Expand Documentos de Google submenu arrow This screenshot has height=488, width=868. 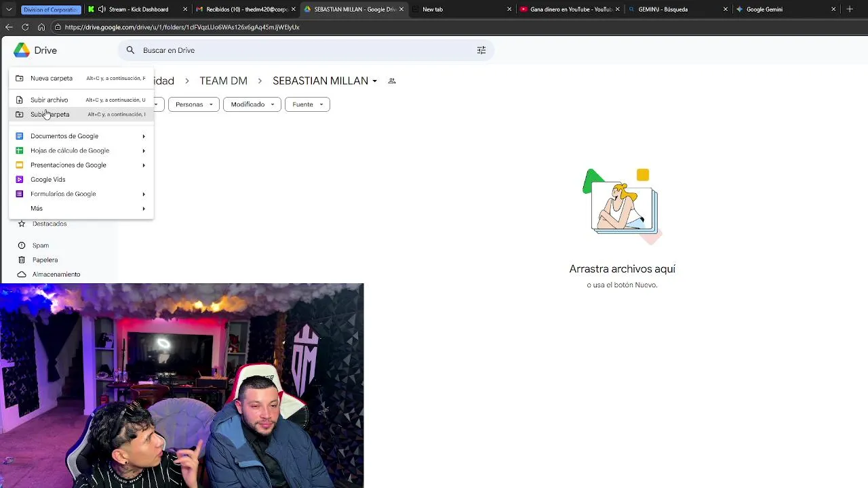click(x=144, y=136)
